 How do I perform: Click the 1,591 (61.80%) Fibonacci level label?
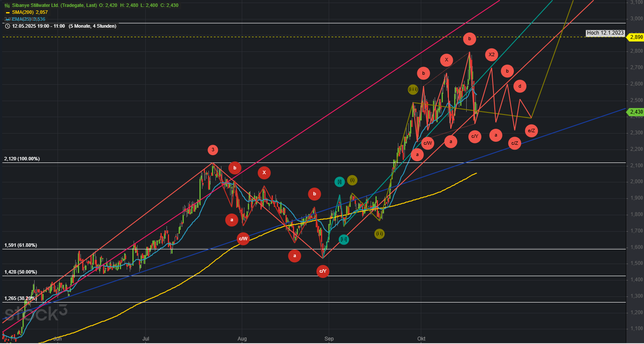pos(21,245)
